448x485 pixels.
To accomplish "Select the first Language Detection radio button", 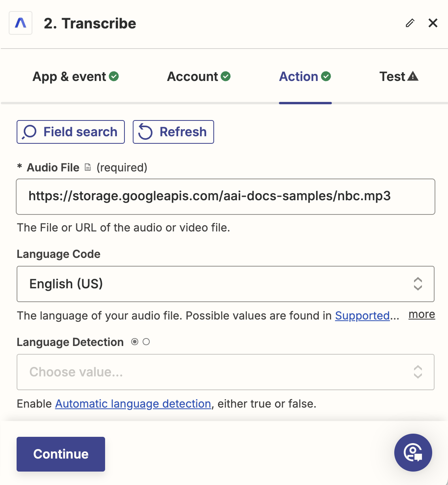I will tap(135, 342).
